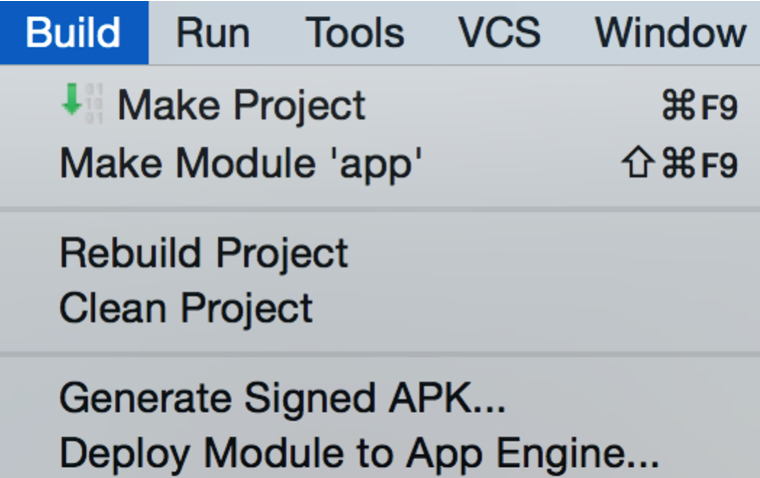Image resolution: width=760 pixels, height=478 pixels.
Task: Select Deploy Module to App Engine...
Action: pos(380,453)
